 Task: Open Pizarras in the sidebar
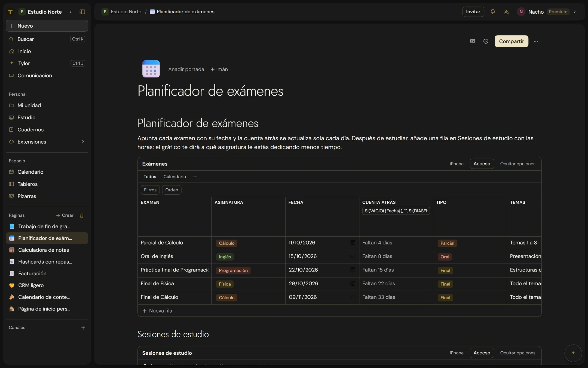coord(47,196)
